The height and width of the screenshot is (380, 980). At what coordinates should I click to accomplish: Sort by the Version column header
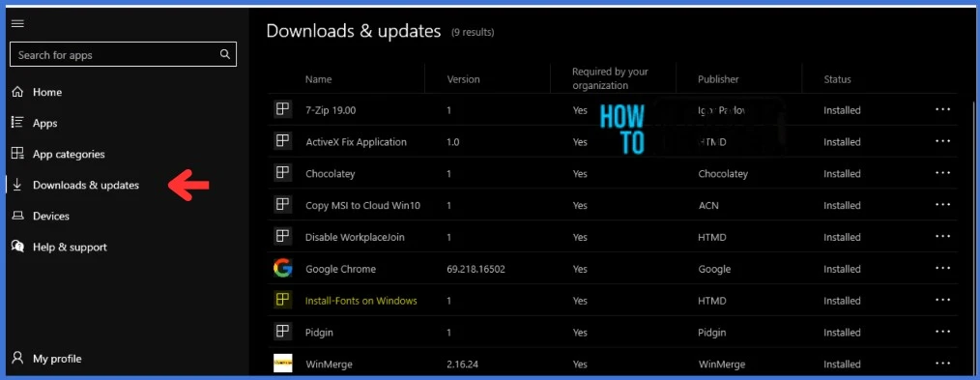pyautogui.click(x=463, y=79)
